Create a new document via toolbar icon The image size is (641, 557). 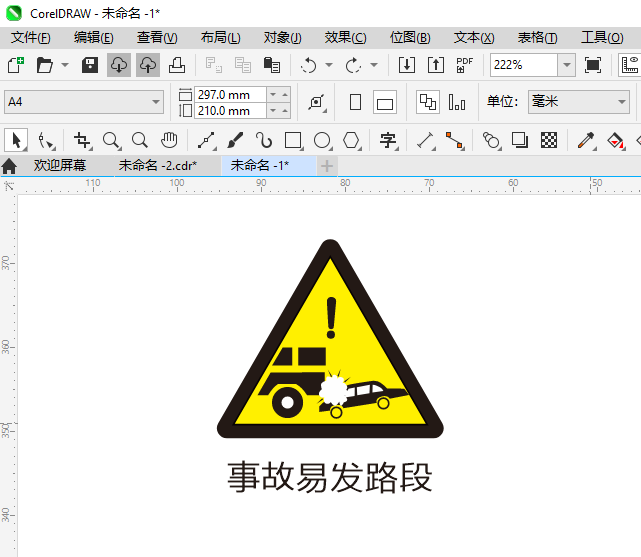coord(16,65)
